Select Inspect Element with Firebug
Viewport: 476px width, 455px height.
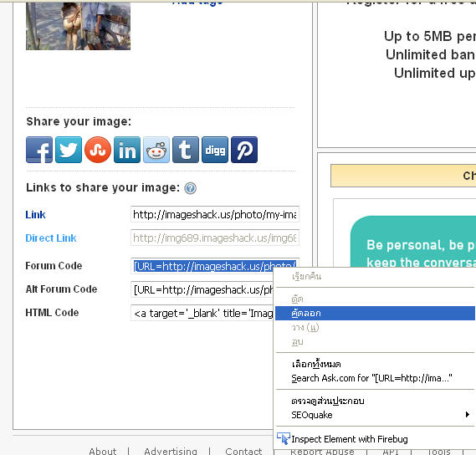tap(375, 439)
